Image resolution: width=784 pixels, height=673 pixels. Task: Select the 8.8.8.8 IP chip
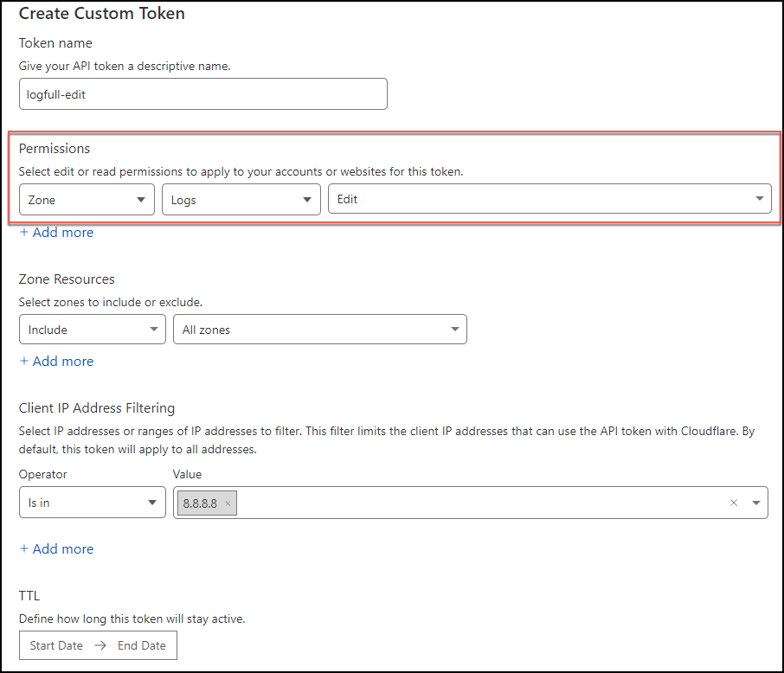(x=200, y=503)
